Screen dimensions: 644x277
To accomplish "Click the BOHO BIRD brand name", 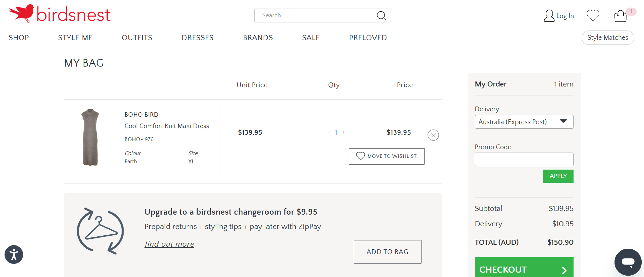I will [x=141, y=115].
